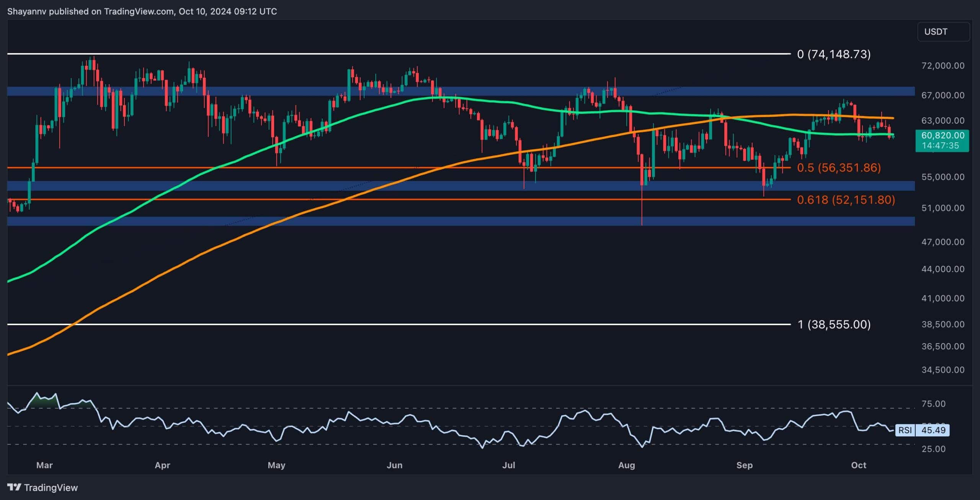980x500 pixels.
Task: Click the RSI 75.00 scale label
Action: point(933,404)
